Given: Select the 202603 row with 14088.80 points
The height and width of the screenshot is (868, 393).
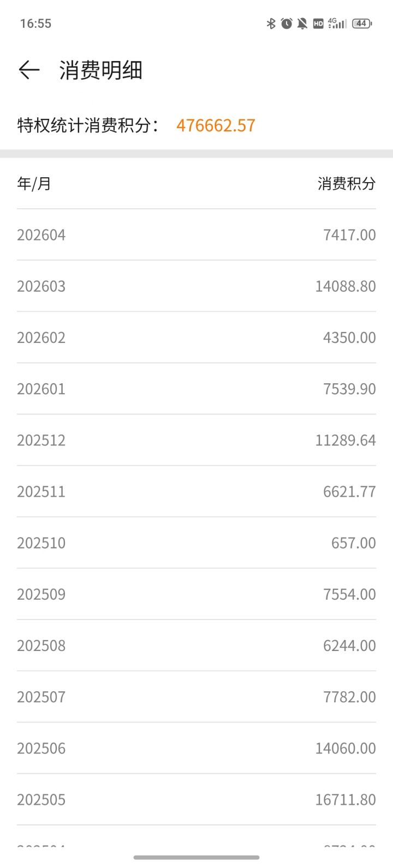Looking at the screenshot, I should [x=196, y=286].
